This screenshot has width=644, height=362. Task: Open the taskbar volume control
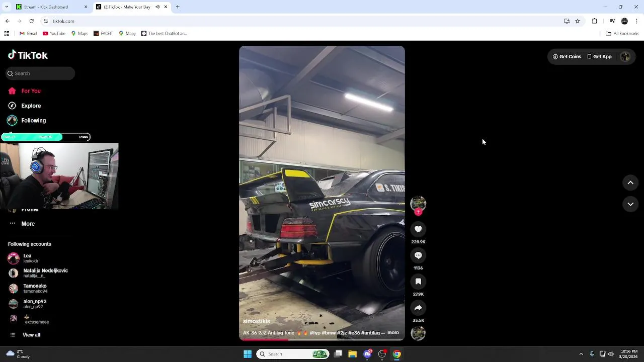click(x=611, y=354)
